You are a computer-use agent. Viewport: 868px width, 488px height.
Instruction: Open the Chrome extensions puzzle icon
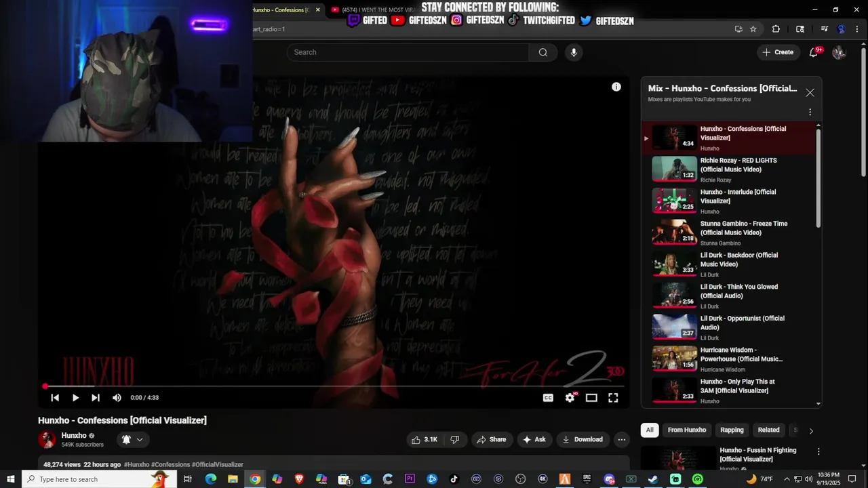click(x=776, y=29)
